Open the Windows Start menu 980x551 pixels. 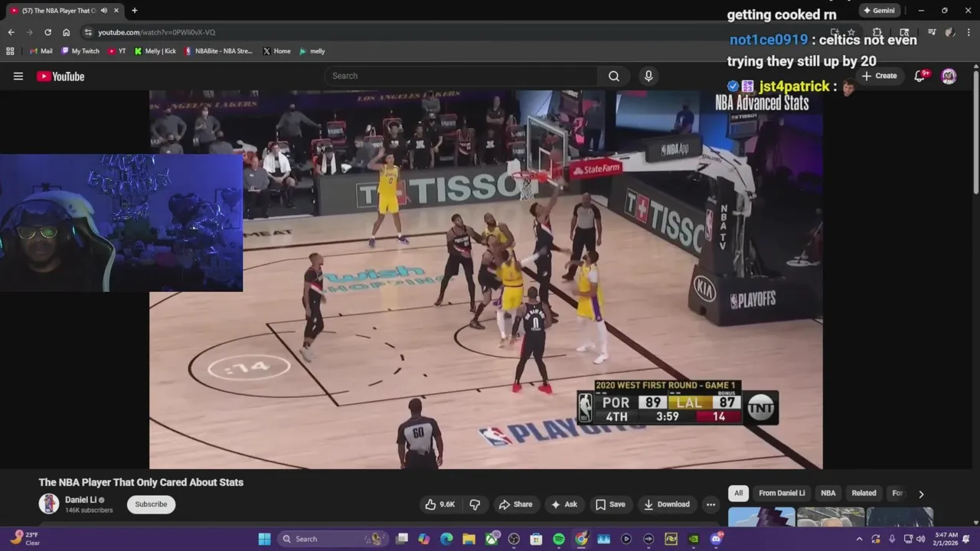coord(264,539)
